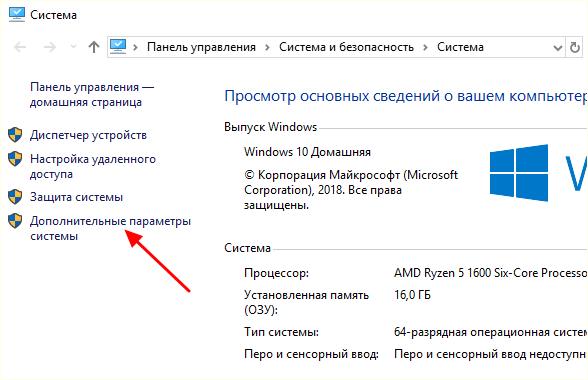588x380 pixels.
Task: Open the recent locations dropdown arrow
Action: tap(74, 47)
